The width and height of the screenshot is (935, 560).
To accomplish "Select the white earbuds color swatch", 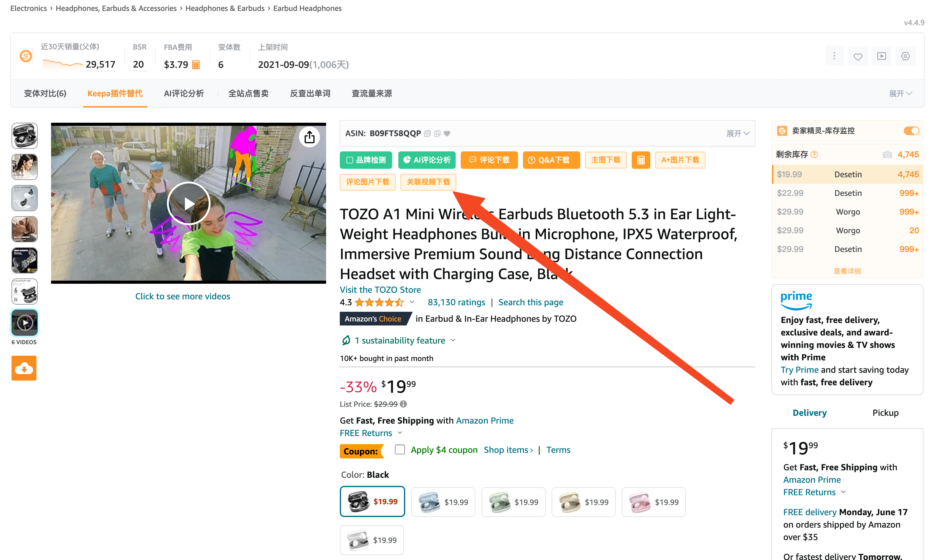I will 372,540.
